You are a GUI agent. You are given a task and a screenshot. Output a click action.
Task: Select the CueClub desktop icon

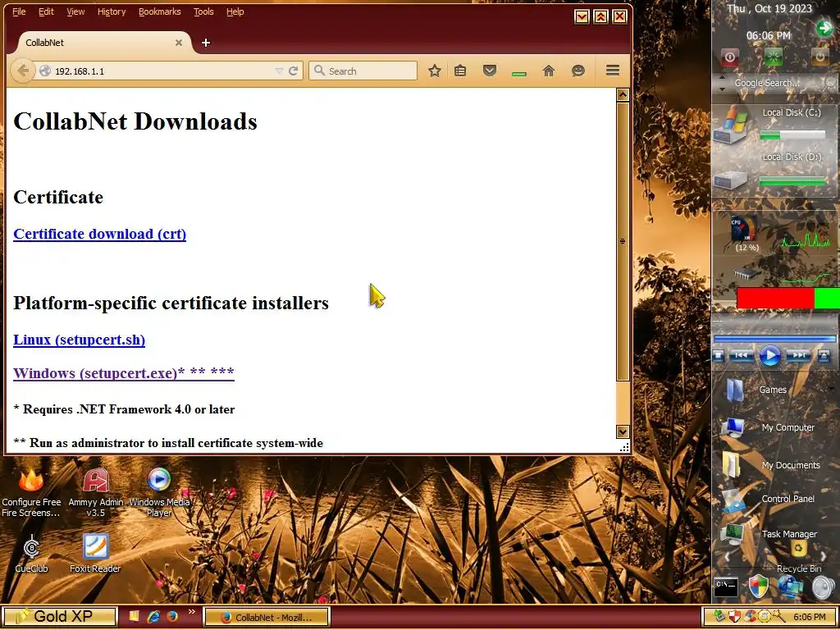point(32,554)
